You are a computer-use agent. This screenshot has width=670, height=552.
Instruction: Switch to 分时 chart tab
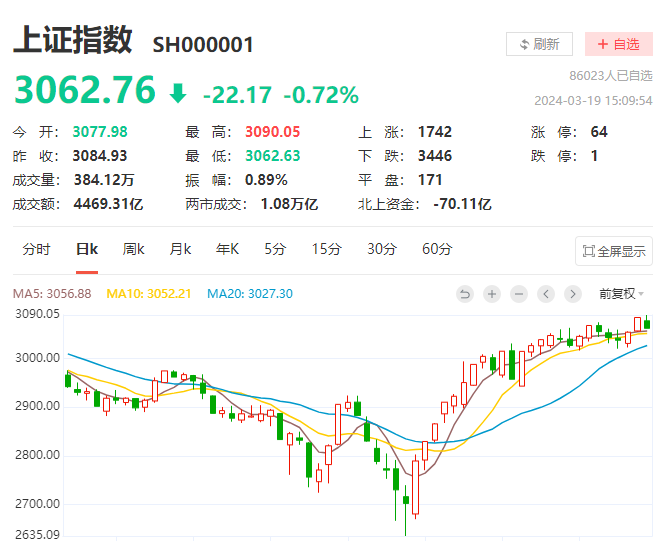pyautogui.click(x=36, y=249)
